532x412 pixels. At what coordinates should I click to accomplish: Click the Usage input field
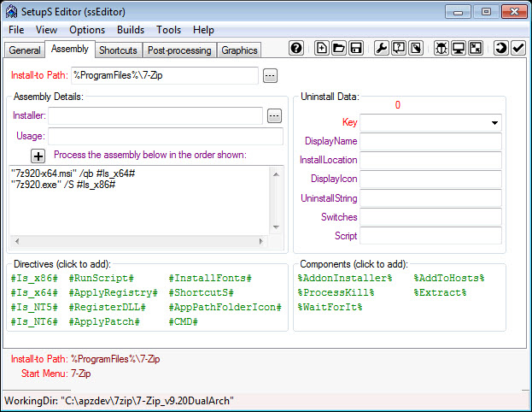click(x=166, y=136)
